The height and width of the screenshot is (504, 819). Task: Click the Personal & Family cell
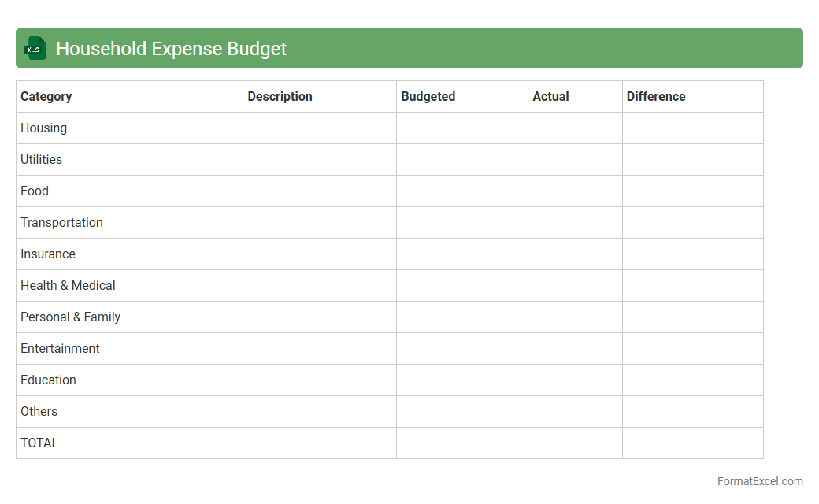pos(71,317)
